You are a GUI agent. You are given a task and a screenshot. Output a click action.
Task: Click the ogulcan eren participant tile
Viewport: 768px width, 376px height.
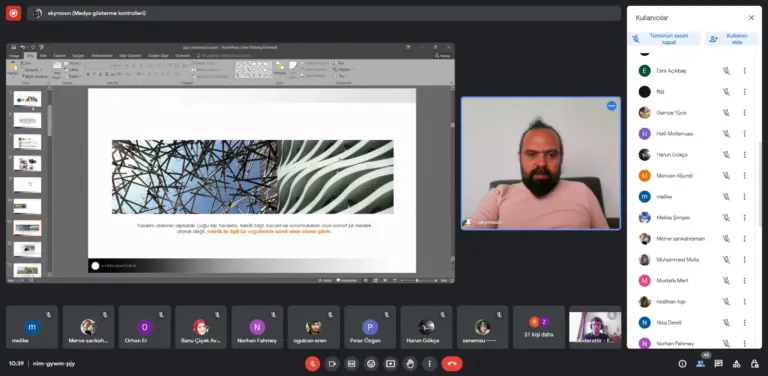(x=313, y=327)
